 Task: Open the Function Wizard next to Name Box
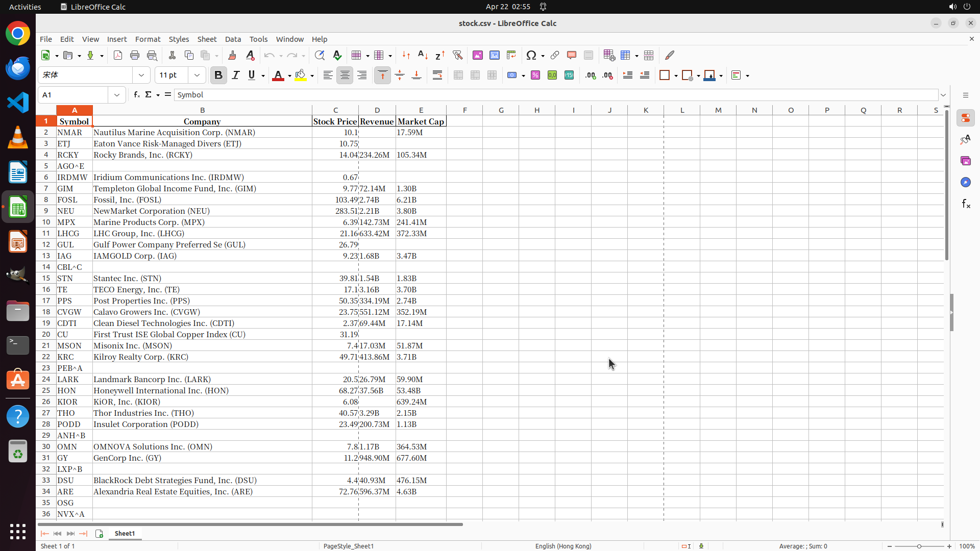coord(136,95)
